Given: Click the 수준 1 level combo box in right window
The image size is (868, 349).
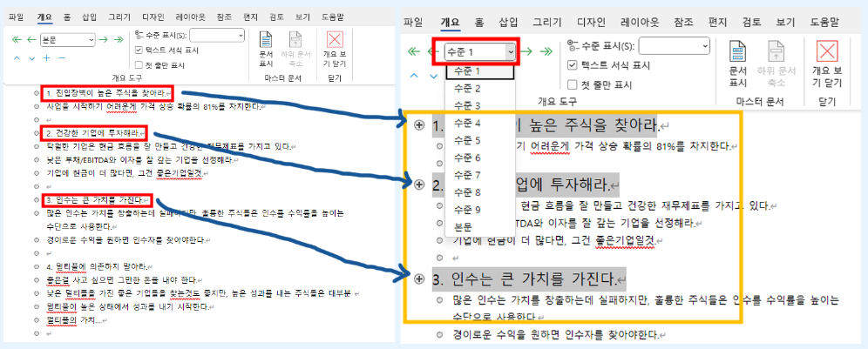Looking at the screenshot, I should [480, 52].
